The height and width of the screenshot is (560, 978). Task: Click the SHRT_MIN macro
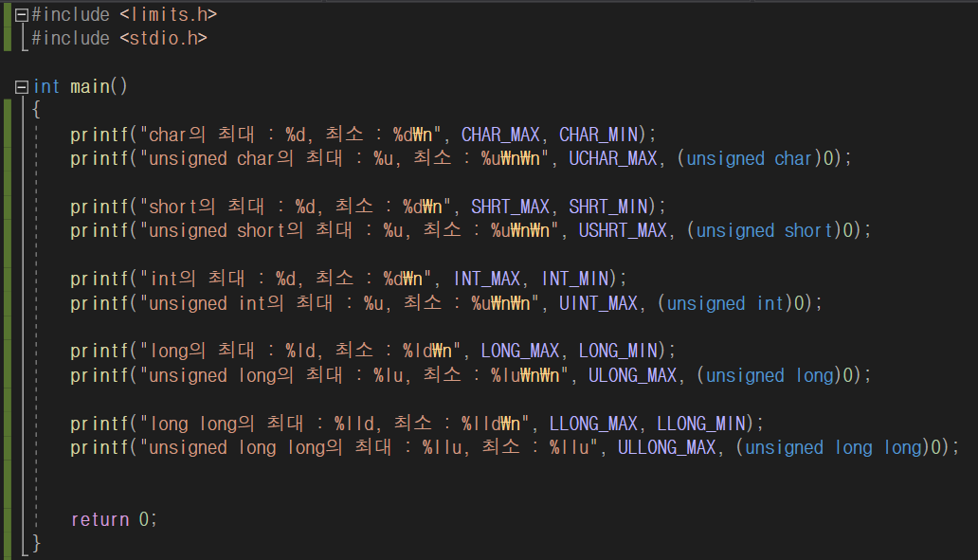coord(608,207)
